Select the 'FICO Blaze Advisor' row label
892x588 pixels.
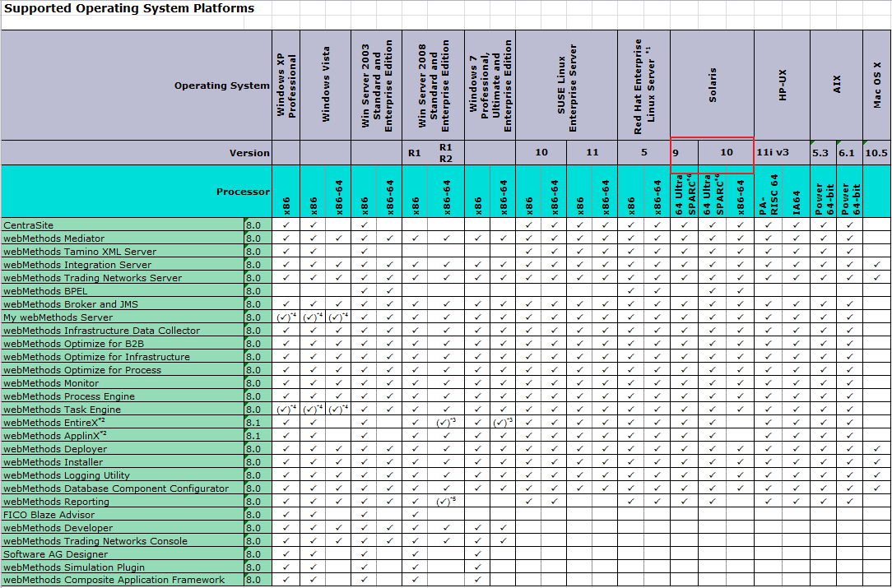click(123, 515)
